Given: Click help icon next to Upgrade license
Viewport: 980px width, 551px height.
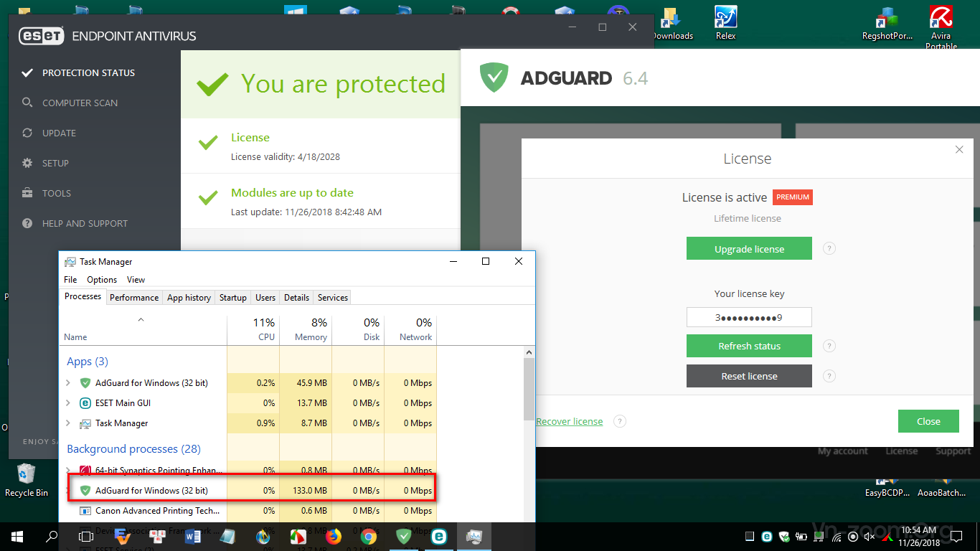Looking at the screenshot, I should click(x=829, y=249).
